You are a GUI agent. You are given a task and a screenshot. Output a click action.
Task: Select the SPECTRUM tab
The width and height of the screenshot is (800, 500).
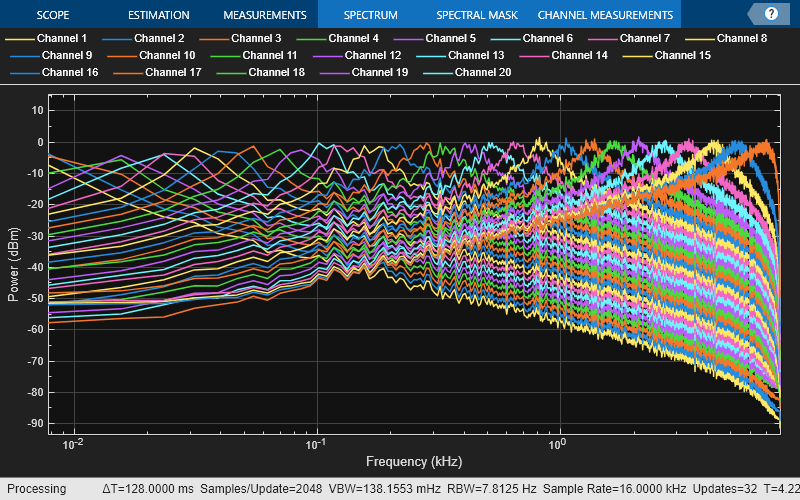click(x=370, y=15)
